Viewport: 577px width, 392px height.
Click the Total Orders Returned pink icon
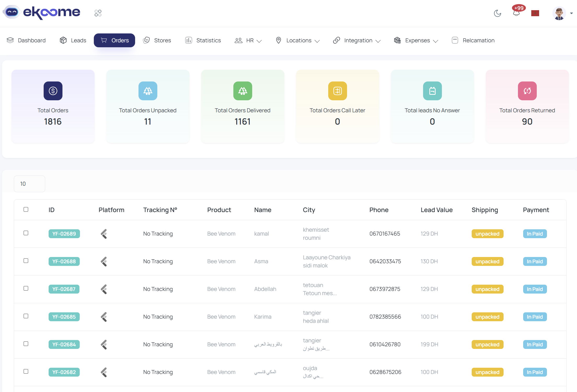click(x=527, y=91)
